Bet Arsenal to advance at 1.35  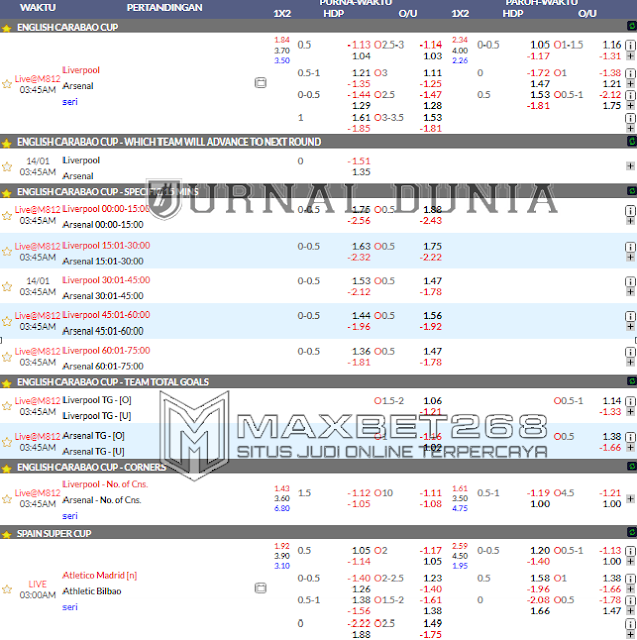coord(361,172)
